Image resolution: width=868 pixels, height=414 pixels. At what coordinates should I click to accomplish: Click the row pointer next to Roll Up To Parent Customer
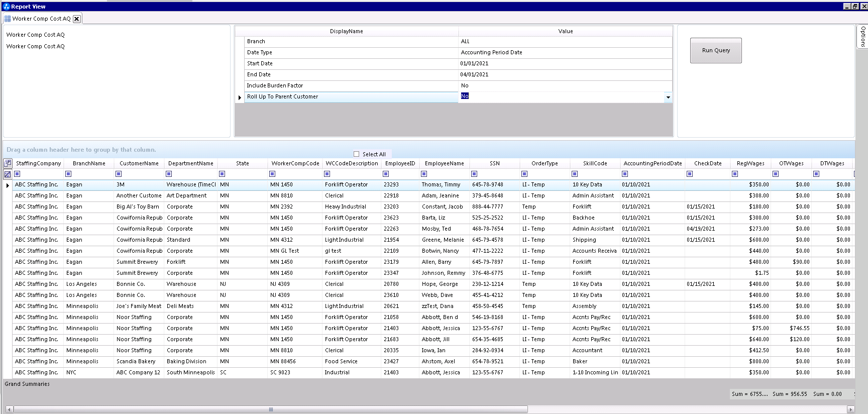pos(240,97)
